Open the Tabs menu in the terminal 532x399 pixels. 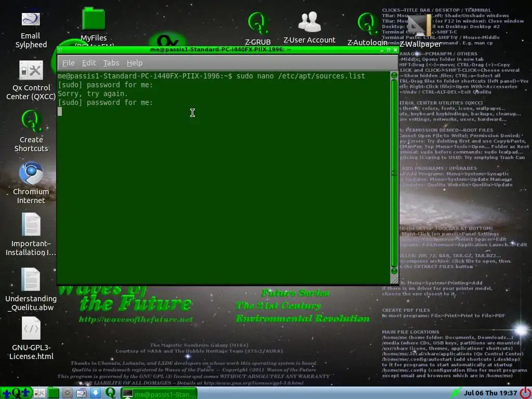coord(111,63)
